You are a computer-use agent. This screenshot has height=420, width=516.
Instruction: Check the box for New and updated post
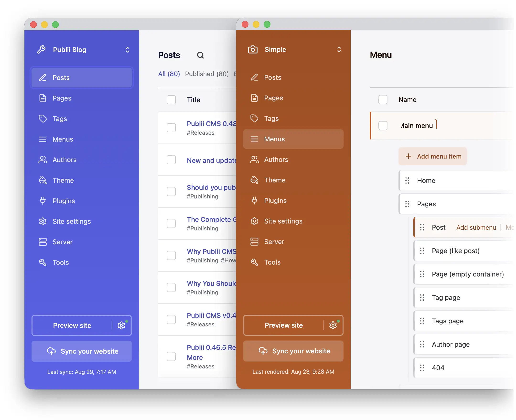pyautogui.click(x=171, y=160)
